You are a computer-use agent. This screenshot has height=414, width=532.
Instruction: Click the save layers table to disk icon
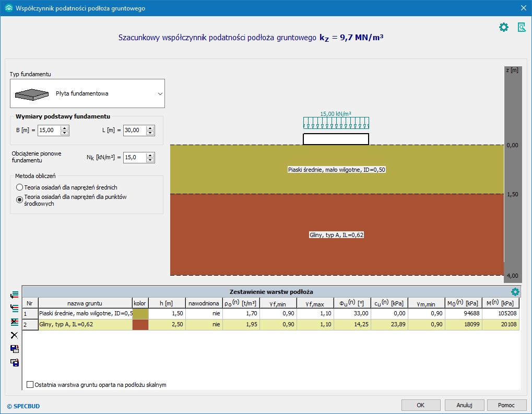[x=14, y=362]
